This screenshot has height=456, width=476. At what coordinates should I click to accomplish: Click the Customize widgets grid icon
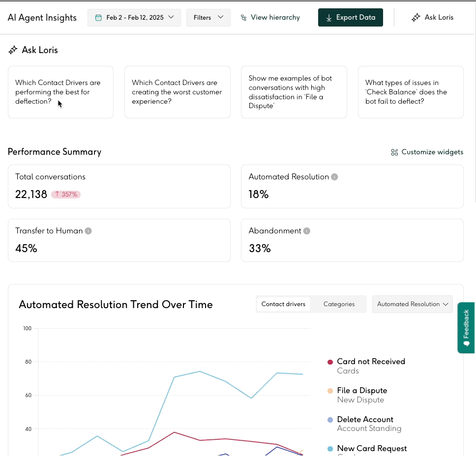tap(394, 152)
